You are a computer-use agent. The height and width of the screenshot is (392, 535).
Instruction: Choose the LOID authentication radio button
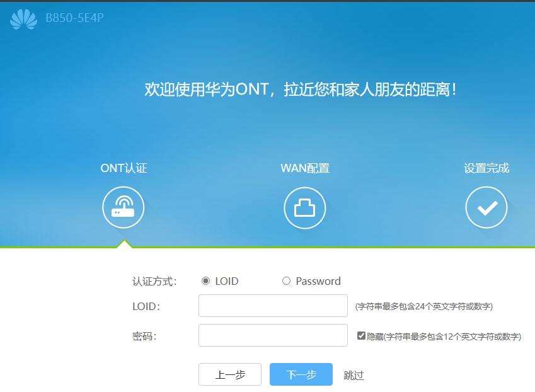coord(205,281)
